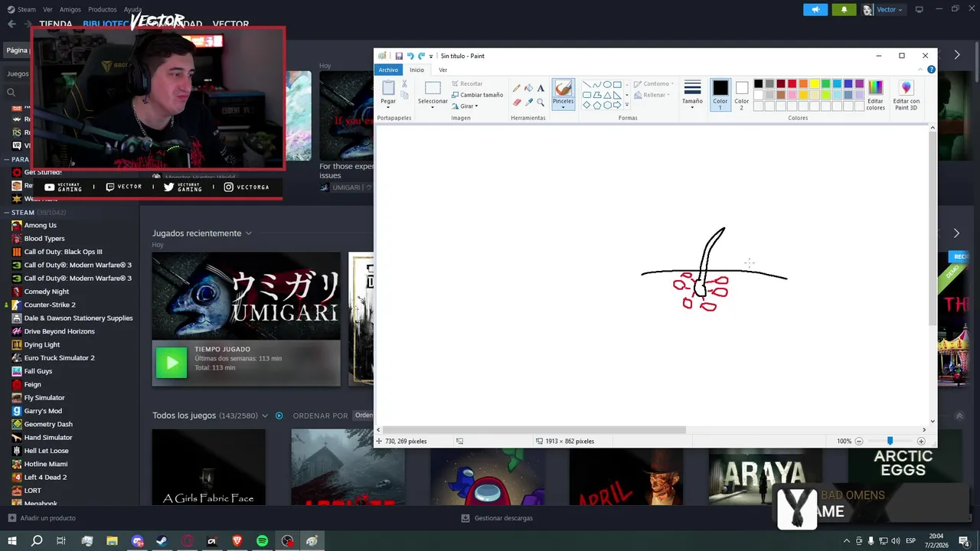980x551 pixels.
Task: Switch to Inicio ribbon tab
Action: [416, 70]
